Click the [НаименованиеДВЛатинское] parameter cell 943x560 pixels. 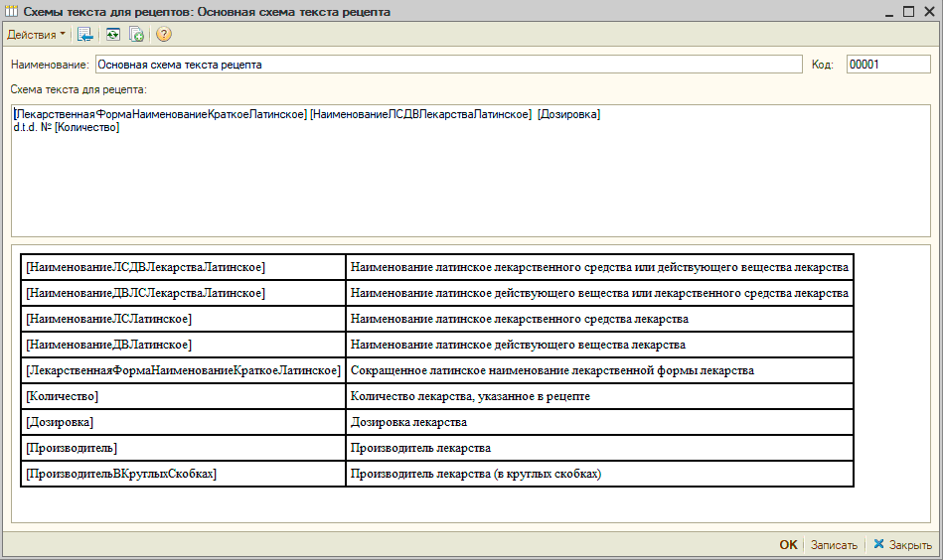click(183, 346)
